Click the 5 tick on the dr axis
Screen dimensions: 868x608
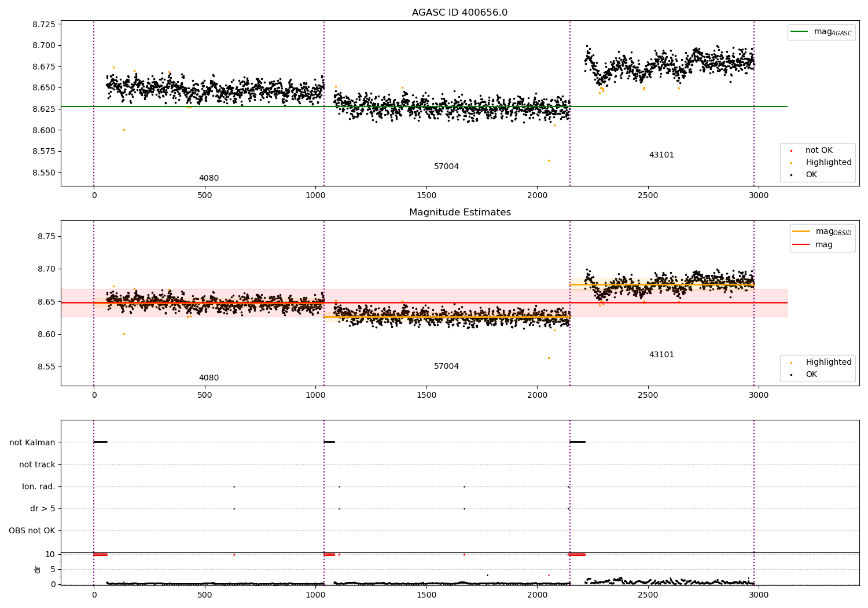(53, 569)
